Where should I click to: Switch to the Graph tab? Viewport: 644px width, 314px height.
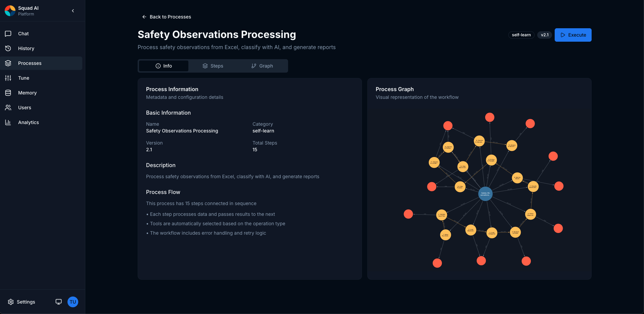262,66
